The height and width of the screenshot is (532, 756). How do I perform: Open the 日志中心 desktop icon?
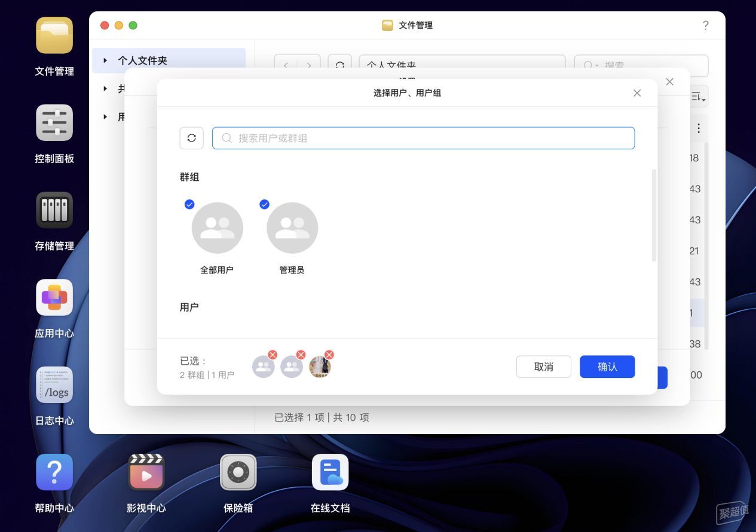tap(54, 385)
